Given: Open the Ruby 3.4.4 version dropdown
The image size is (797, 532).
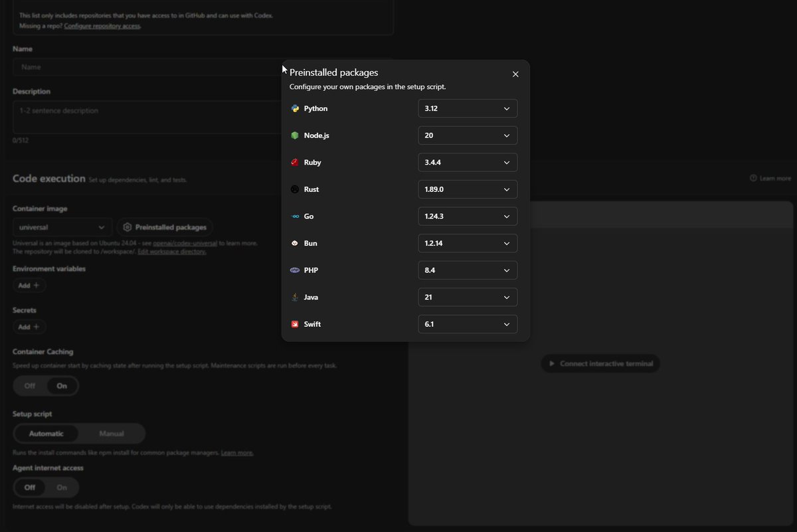Looking at the screenshot, I should [468, 162].
